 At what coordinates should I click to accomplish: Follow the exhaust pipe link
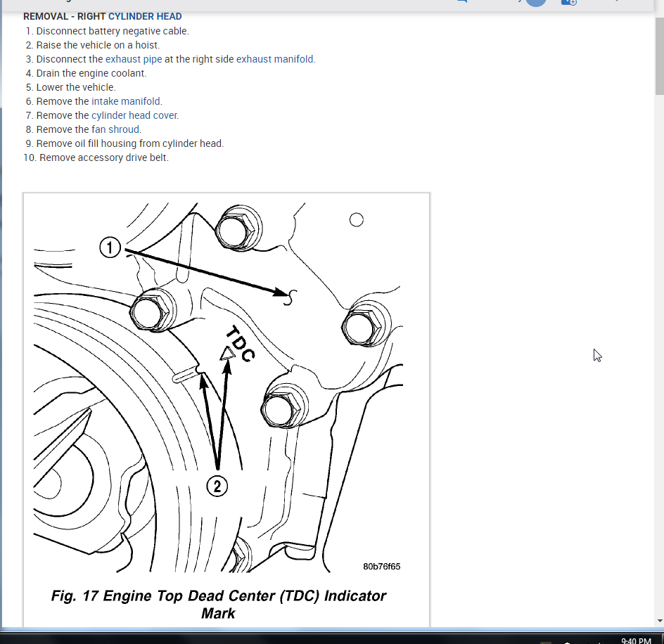[134, 59]
